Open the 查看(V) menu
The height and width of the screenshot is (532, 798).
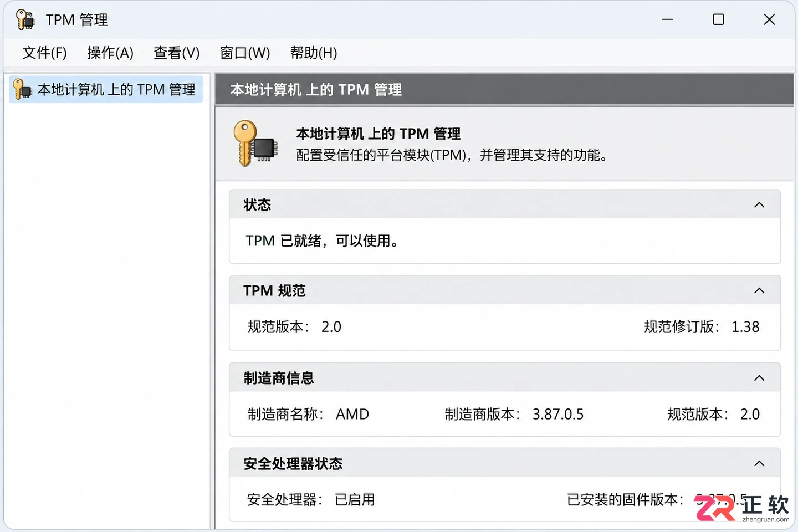click(177, 53)
